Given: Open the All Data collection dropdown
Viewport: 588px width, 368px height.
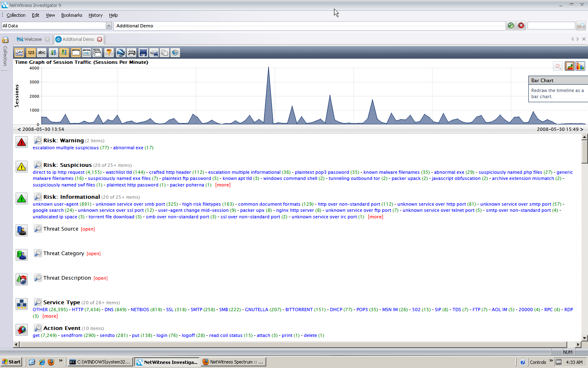Looking at the screenshot, I should 109,25.
